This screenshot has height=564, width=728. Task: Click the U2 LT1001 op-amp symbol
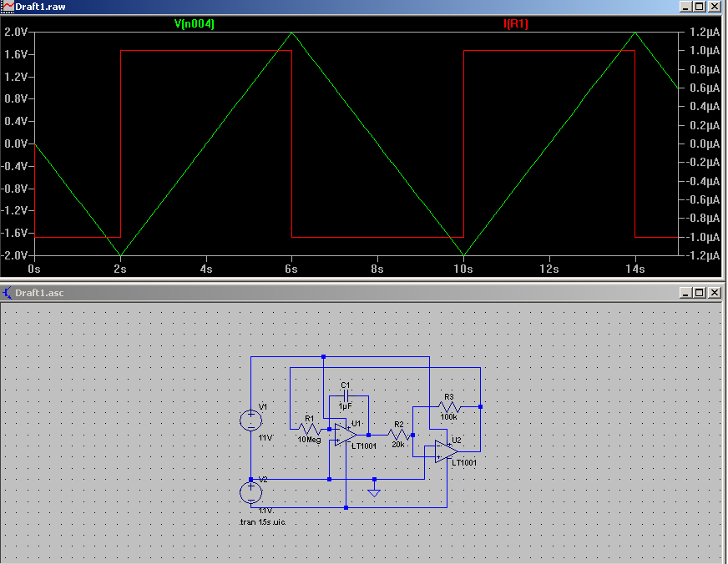pyautogui.click(x=445, y=450)
